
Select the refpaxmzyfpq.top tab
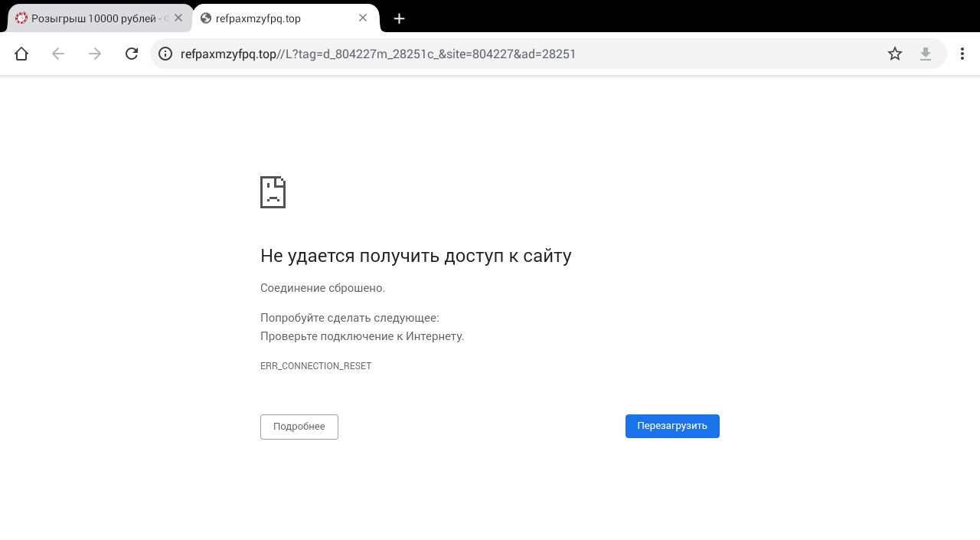click(286, 18)
